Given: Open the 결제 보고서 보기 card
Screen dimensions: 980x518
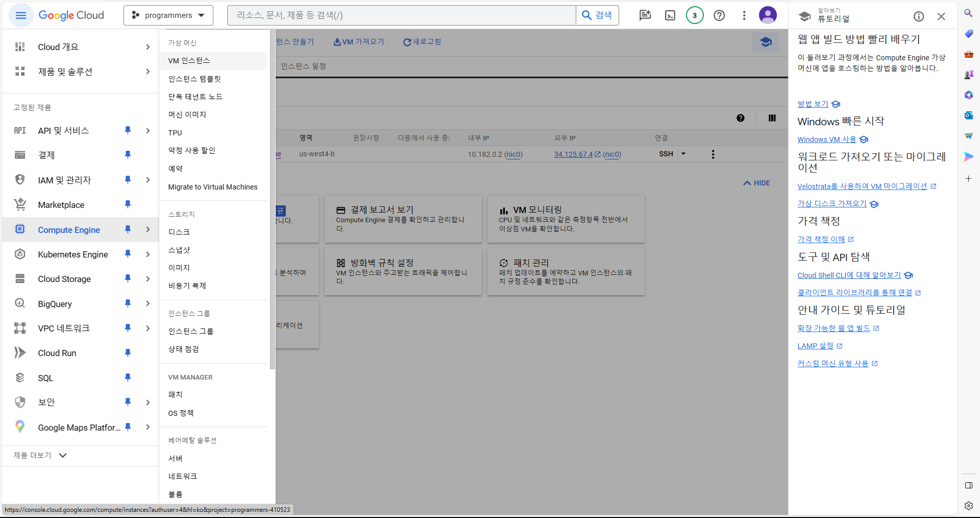Looking at the screenshot, I should pyautogui.click(x=403, y=219).
